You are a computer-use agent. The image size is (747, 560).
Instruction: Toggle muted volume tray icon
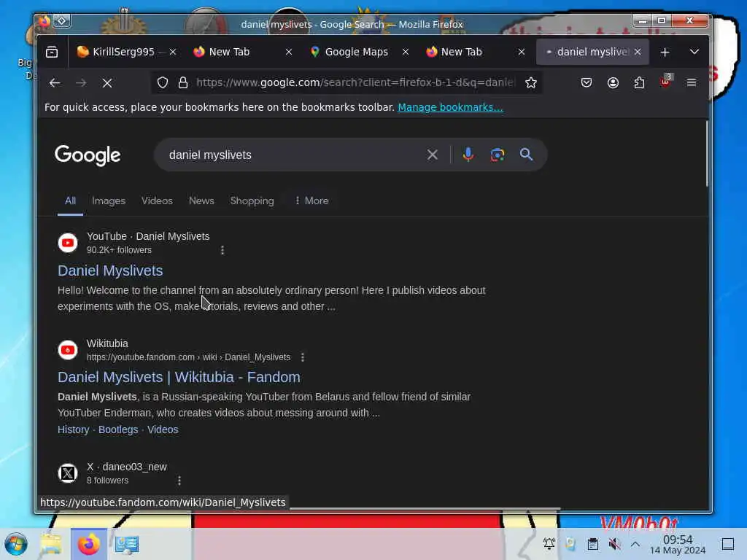click(x=614, y=544)
